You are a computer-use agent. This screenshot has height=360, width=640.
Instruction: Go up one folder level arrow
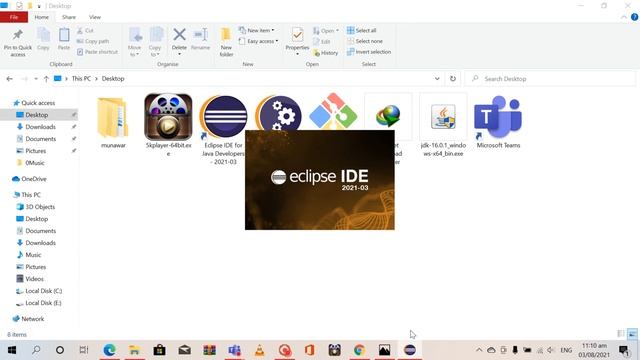click(46, 79)
